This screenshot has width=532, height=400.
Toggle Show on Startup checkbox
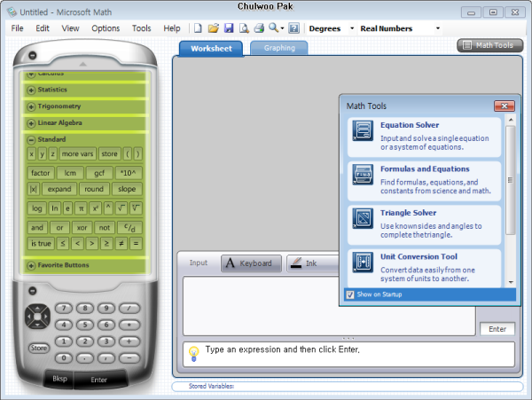point(350,294)
